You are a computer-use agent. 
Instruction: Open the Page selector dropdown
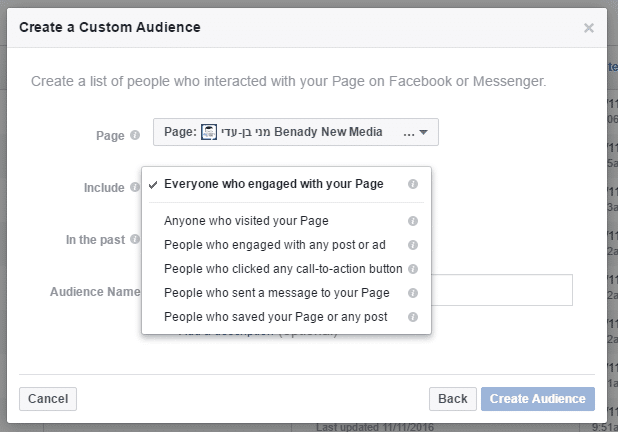pos(296,132)
